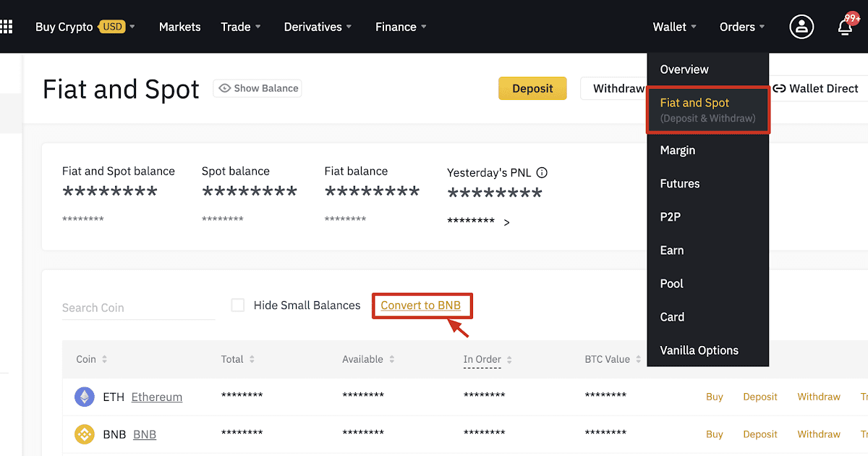Image resolution: width=868 pixels, height=456 pixels.
Task: Sort by In Order column arrows
Action: (509, 359)
